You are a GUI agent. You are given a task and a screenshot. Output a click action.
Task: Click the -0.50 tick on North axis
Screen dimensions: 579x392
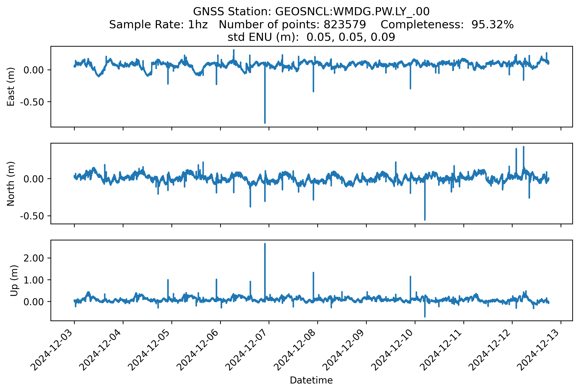coord(32,216)
